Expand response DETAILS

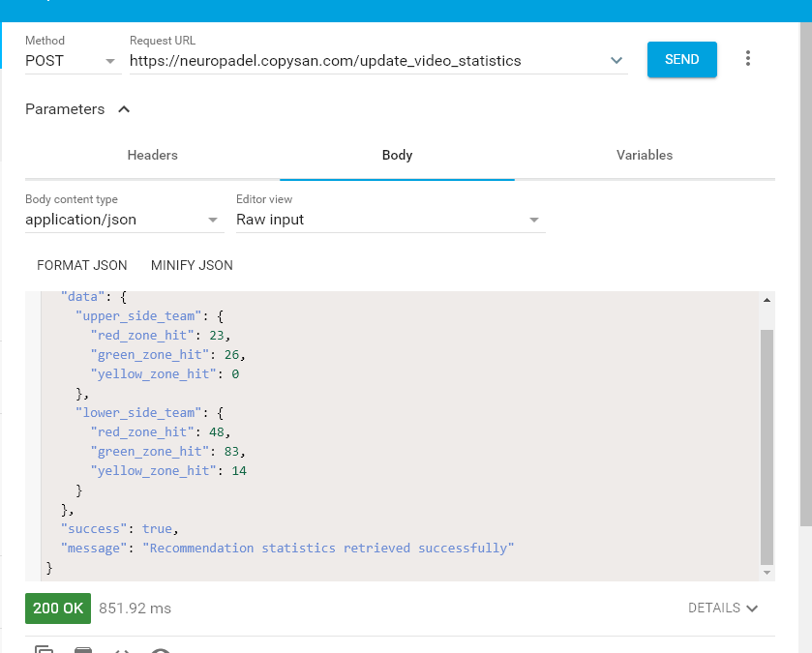click(722, 608)
